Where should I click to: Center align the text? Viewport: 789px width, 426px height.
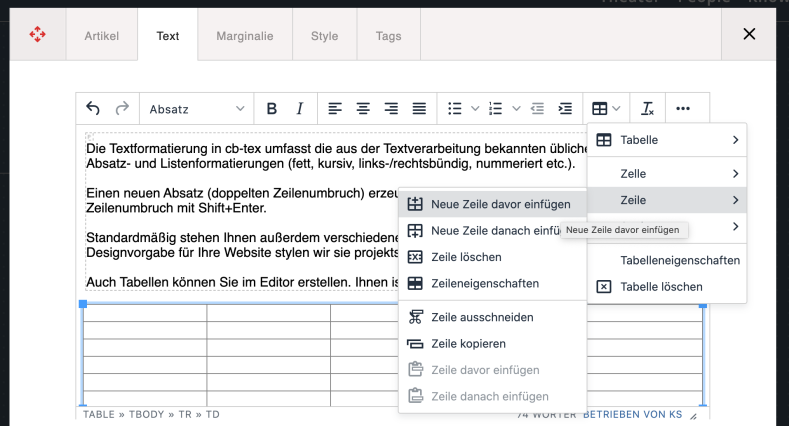364,109
